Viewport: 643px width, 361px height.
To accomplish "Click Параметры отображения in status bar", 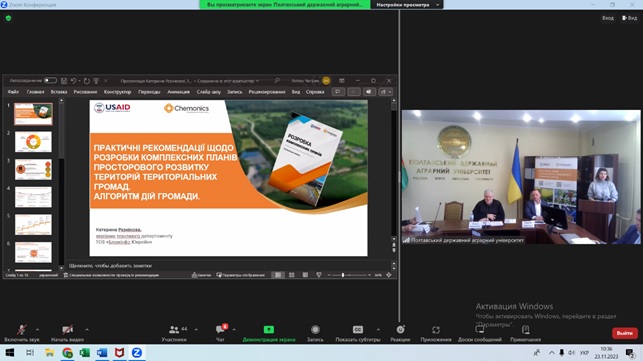I will [x=240, y=275].
